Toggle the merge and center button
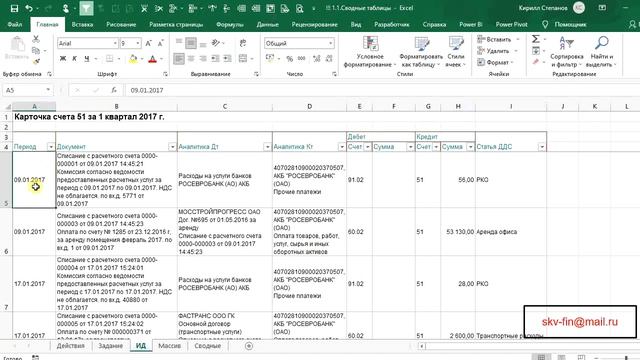Screen dimensions: 640x360 click(x=243, y=59)
